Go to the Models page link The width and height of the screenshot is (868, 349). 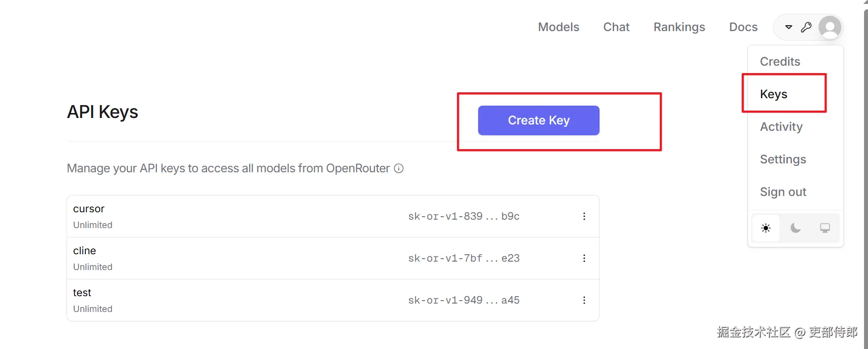pyautogui.click(x=558, y=27)
